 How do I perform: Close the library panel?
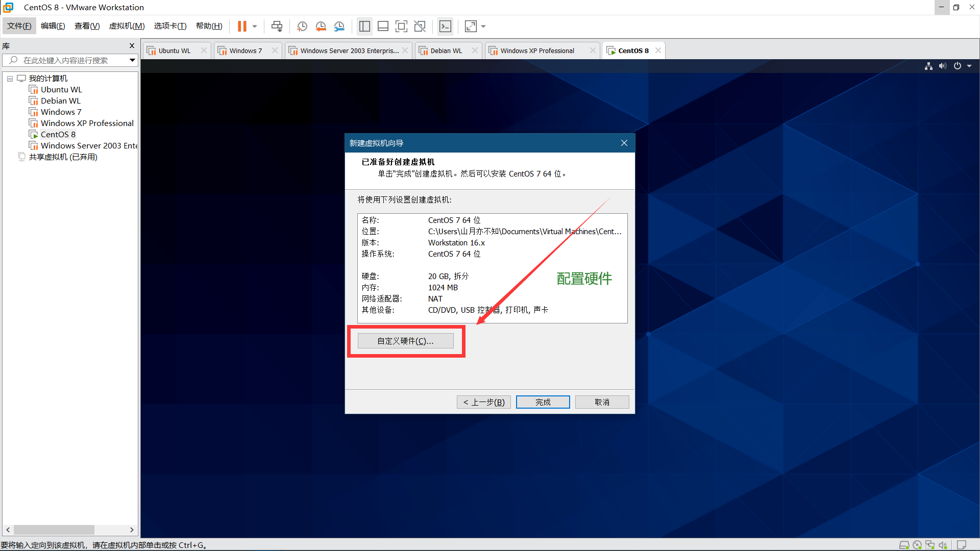pos(132,45)
